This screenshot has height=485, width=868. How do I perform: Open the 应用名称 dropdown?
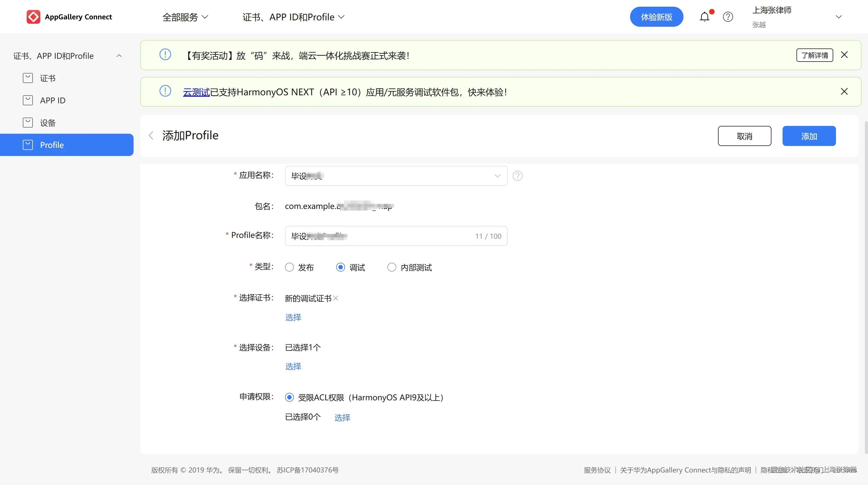[396, 176]
